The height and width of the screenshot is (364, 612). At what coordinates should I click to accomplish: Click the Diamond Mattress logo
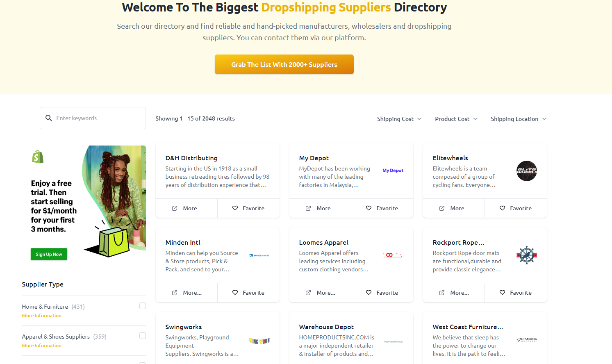click(x=527, y=339)
